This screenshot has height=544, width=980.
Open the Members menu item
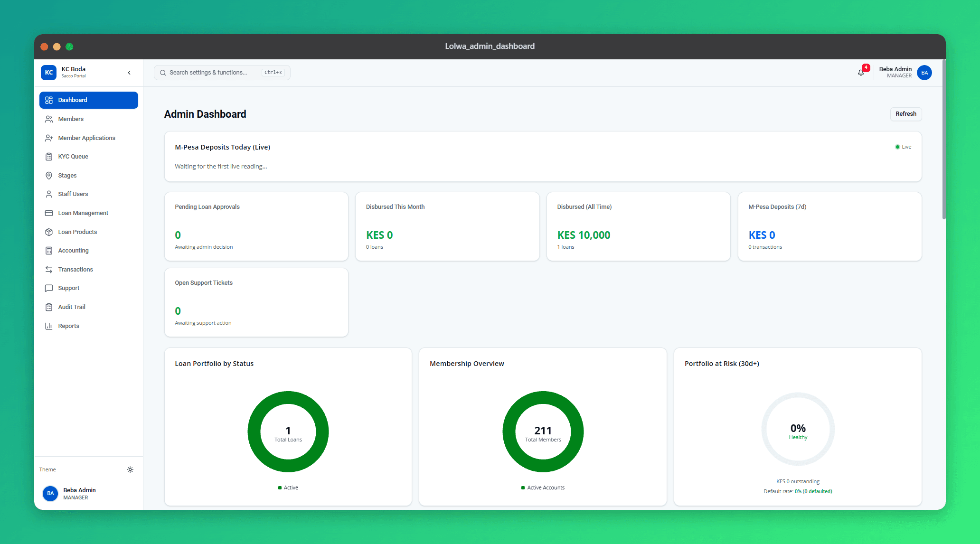pos(89,119)
